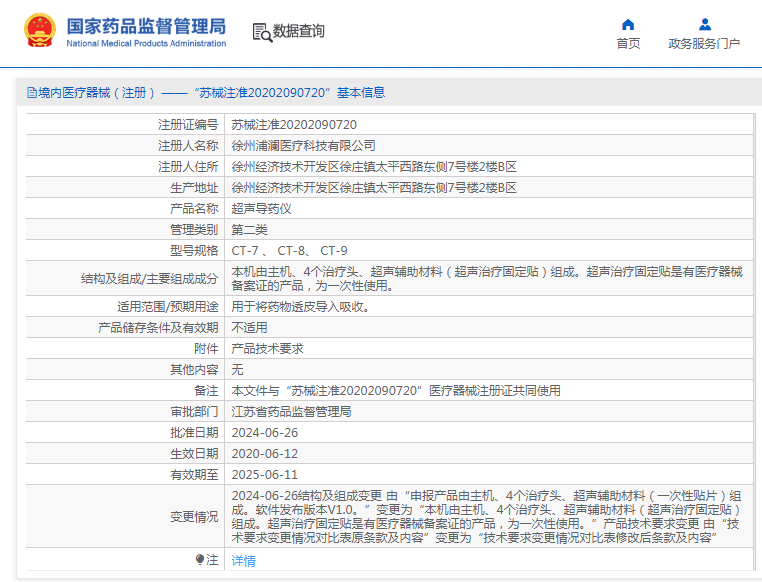Open the 详情 link
The image size is (762, 582).
243,561
